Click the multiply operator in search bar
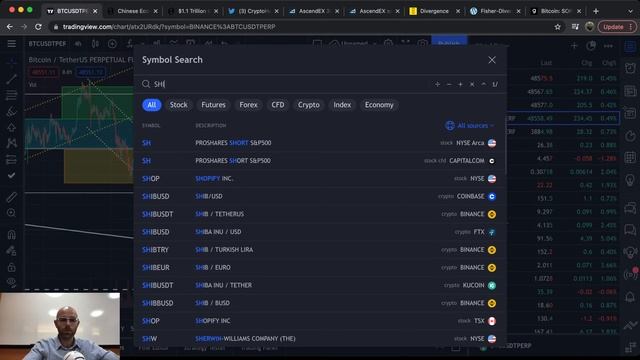Image resolution: width=640 pixels, height=360 pixels. tap(472, 84)
